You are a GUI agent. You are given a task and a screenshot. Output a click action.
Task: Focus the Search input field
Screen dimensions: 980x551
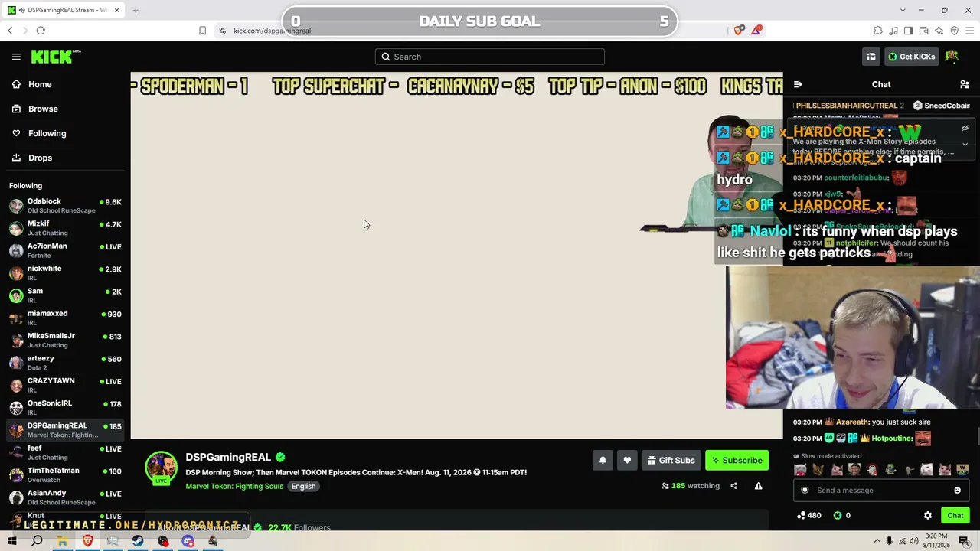(490, 57)
